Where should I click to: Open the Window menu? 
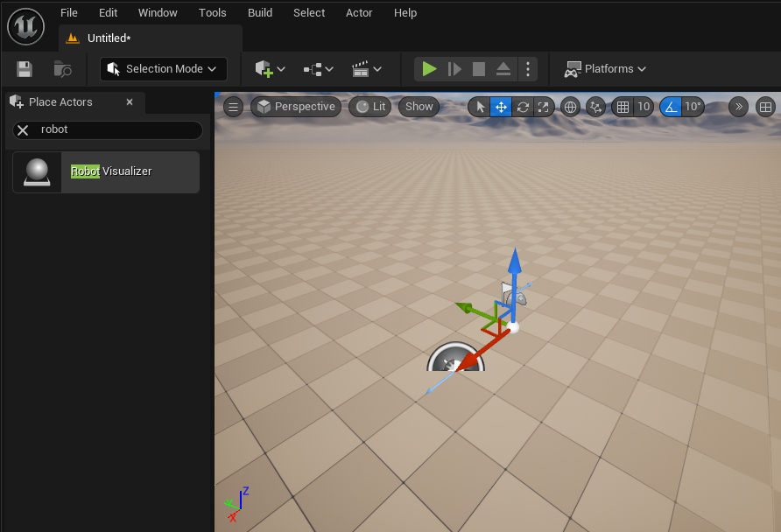158,13
